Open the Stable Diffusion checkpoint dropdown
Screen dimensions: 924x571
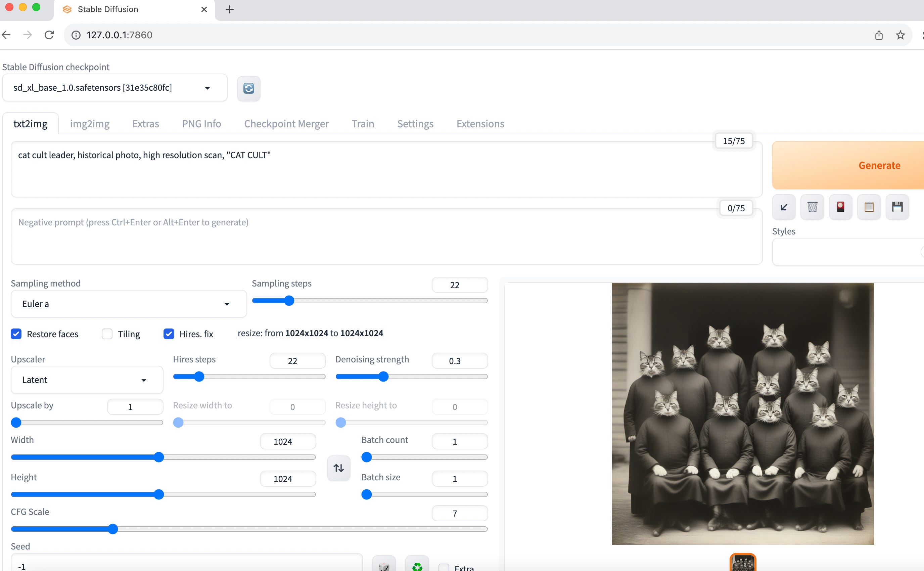point(114,88)
